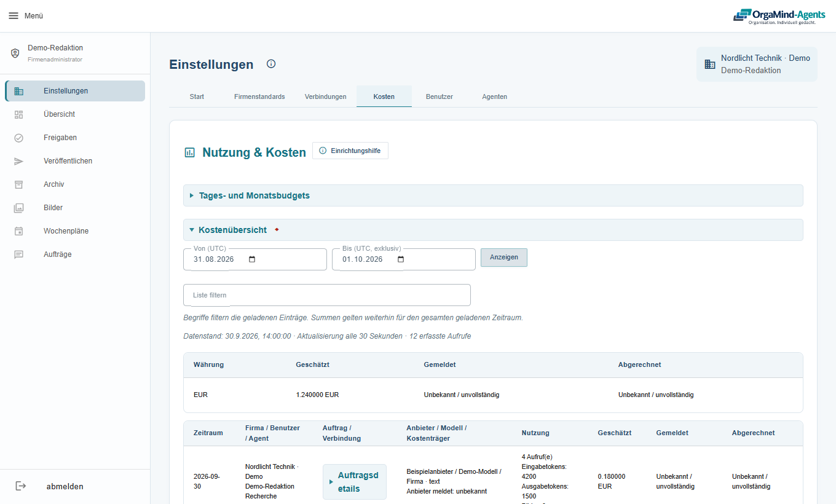Open the Einrichtungshilfe help button

[350, 151]
